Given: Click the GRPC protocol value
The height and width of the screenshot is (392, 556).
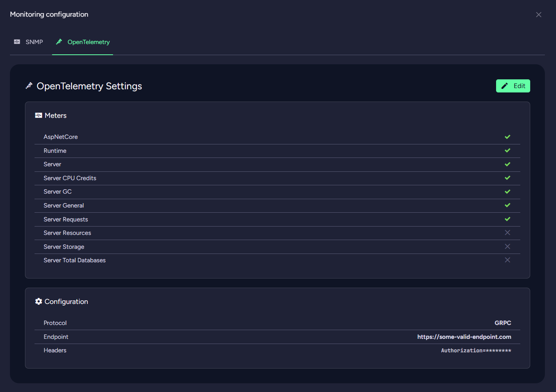Looking at the screenshot, I should click(503, 323).
